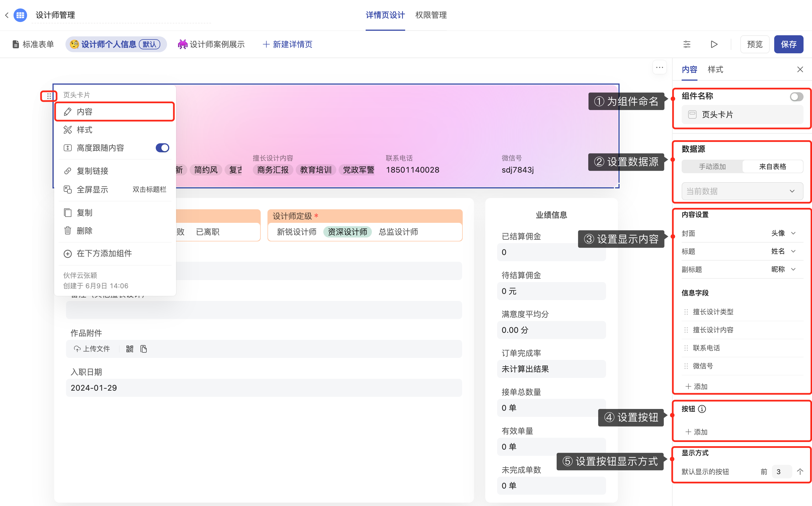Select 资深设计师 level option
Screen dimensions: 812x506
[347, 232]
